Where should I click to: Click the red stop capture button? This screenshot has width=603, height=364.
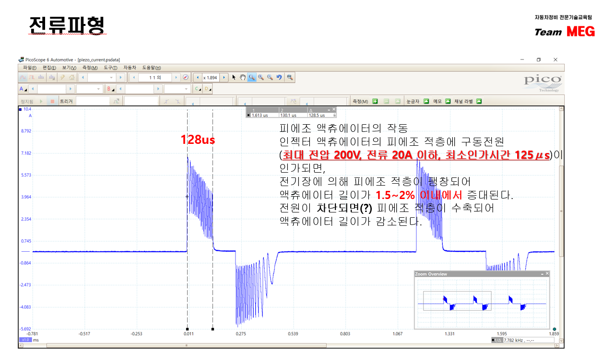tap(52, 101)
